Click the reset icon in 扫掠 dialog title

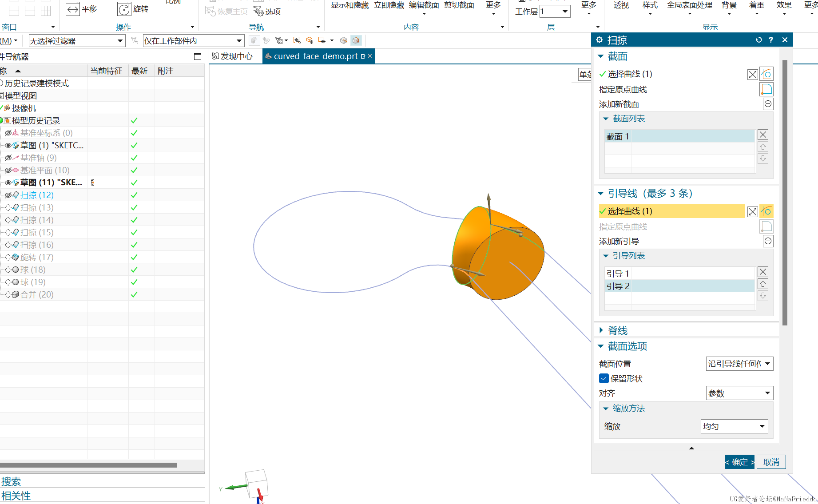[x=758, y=40]
